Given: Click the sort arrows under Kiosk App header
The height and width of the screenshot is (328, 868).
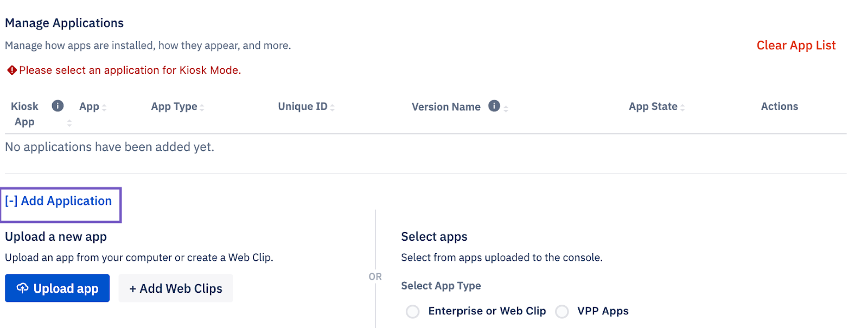Looking at the screenshot, I should (x=69, y=123).
